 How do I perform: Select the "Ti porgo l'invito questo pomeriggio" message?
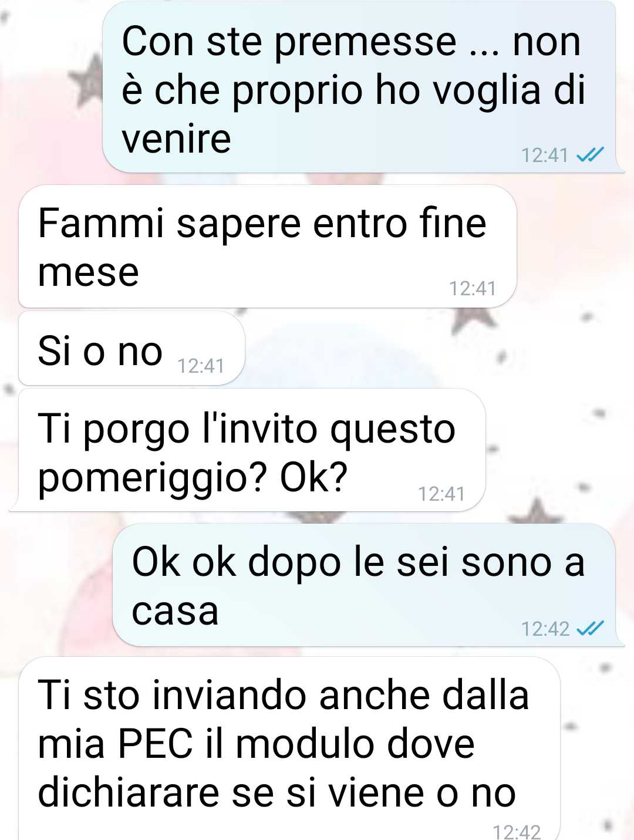pyautogui.click(x=249, y=450)
